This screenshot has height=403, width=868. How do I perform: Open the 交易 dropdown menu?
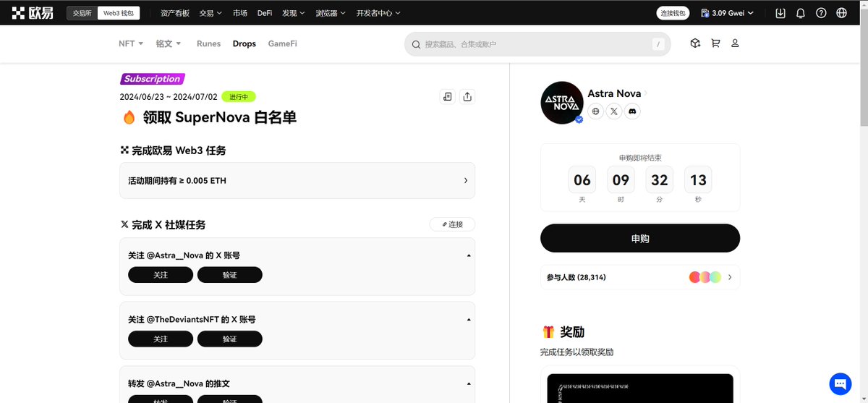(210, 13)
